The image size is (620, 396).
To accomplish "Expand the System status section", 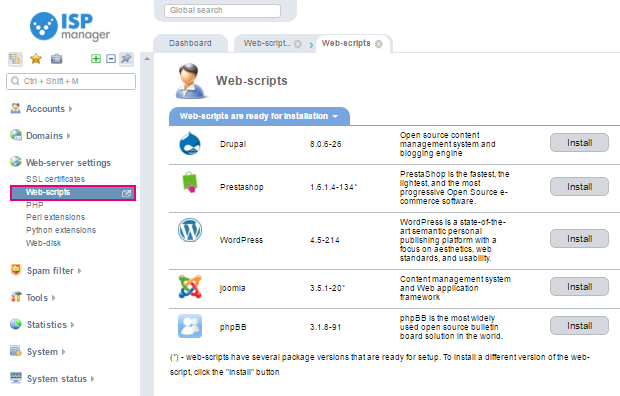I will 60,379.
